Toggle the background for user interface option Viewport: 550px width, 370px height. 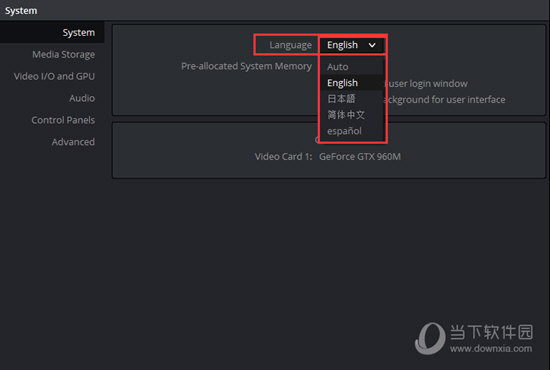(444, 100)
